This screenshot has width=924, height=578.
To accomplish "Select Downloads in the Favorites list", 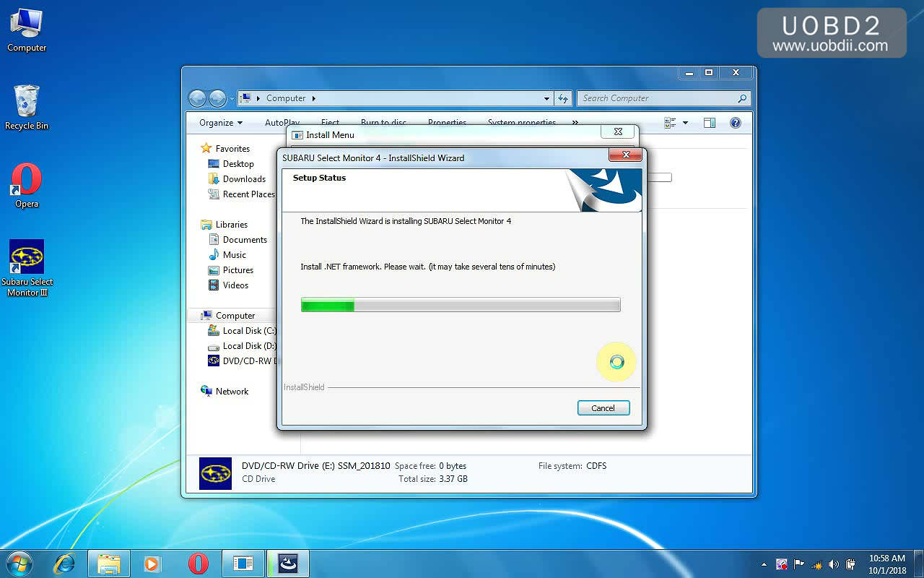I will (244, 179).
